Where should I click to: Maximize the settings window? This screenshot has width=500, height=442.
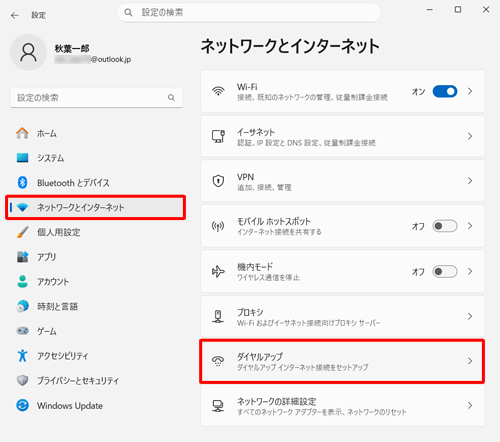pos(458,9)
